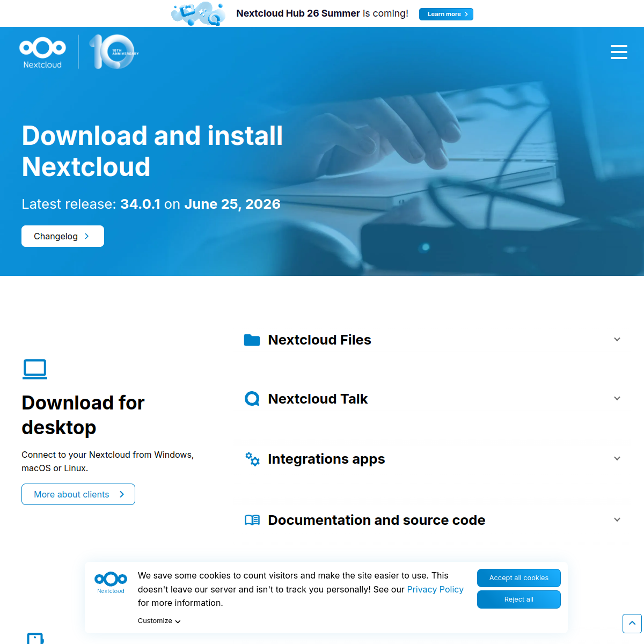Viewport: 644px width, 644px height.
Task: Click Nextcloud Hub 26 Summer announcement text
Action: [322, 13]
